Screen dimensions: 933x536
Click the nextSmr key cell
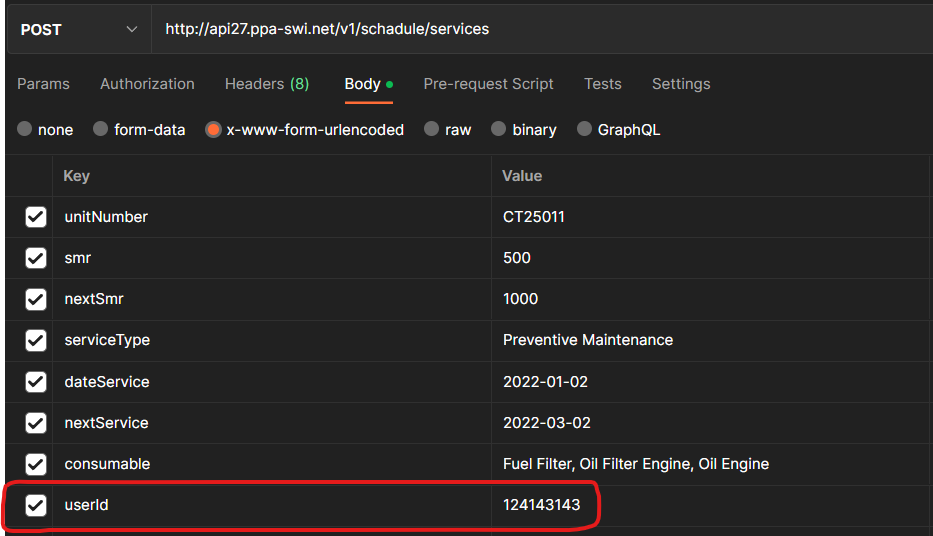click(94, 299)
